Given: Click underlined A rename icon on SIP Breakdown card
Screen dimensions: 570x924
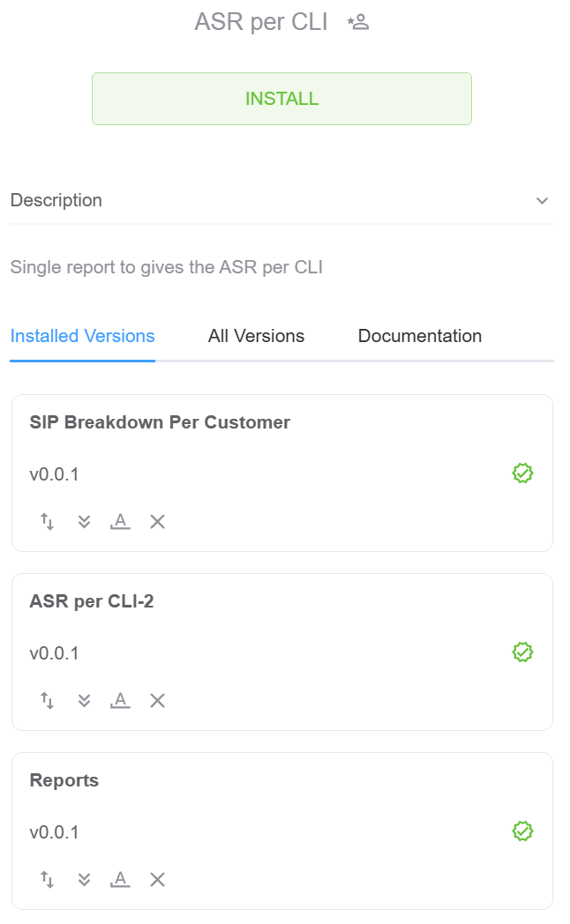Looking at the screenshot, I should pos(120,522).
